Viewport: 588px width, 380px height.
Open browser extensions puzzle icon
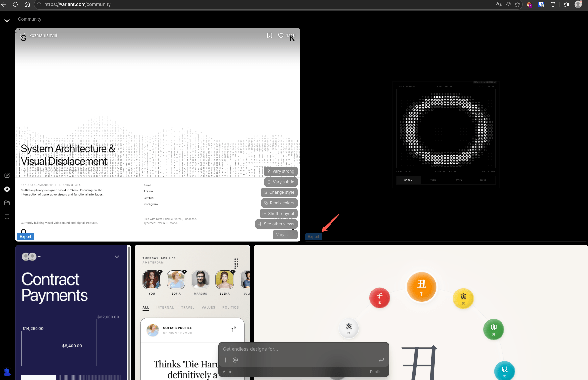tap(553, 4)
